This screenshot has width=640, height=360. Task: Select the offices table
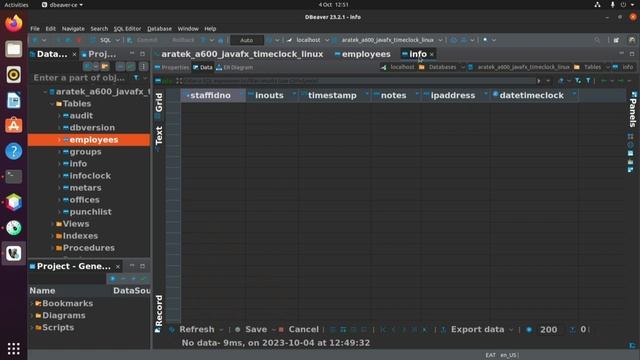(x=84, y=200)
